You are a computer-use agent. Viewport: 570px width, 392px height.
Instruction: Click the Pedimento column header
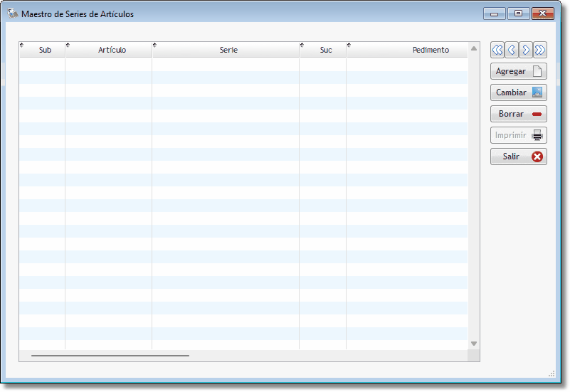[x=431, y=50]
